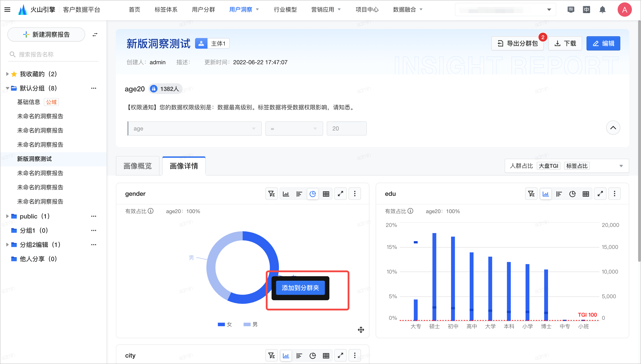Toggle the 女 legend in gender chart

click(225, 324)
